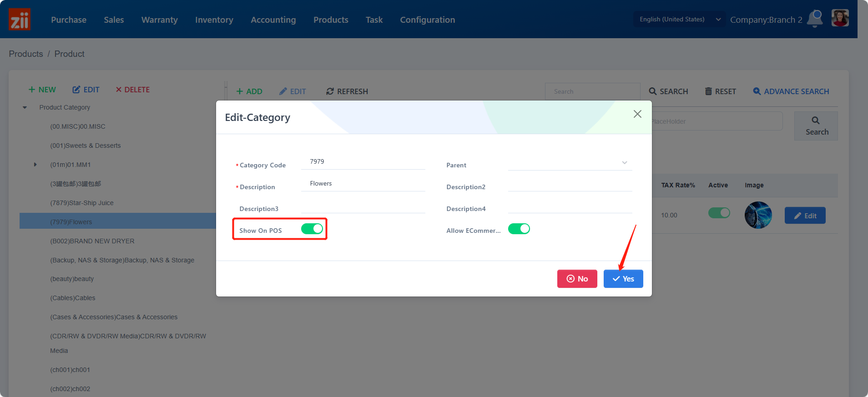
Task: Click the Zii logo icon
Action: pos(20,20)
